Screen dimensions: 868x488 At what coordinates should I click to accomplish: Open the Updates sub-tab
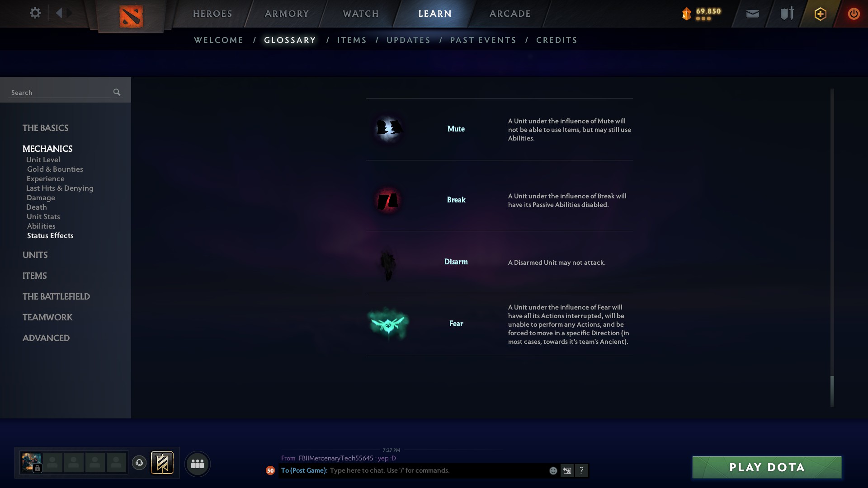408,40
